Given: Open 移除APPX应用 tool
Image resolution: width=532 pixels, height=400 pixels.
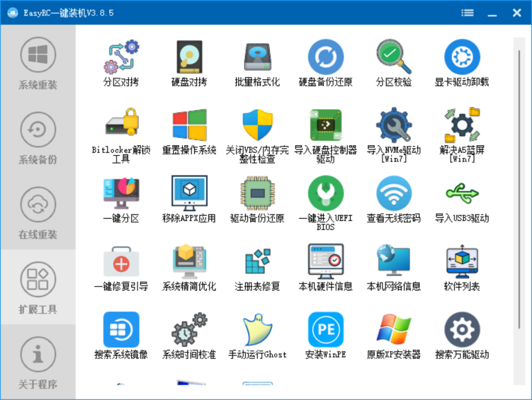Looking at the screenshot, I should point(189,199).
